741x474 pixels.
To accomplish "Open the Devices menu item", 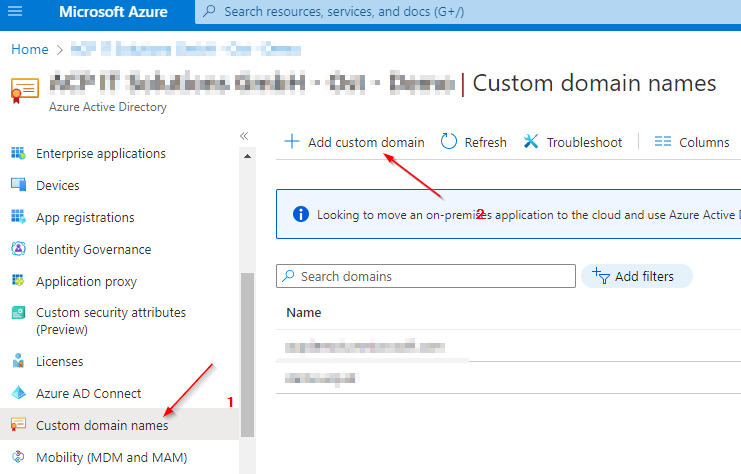I will [58, 185].
